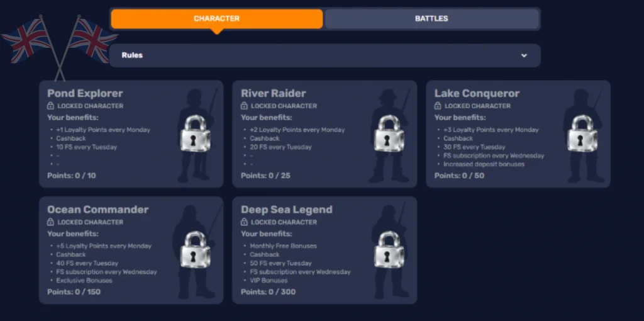The height and width of the screenshot is (321, 644).
Task: Click 'Points: 0 / 50' text
Action: pos(459,176)
